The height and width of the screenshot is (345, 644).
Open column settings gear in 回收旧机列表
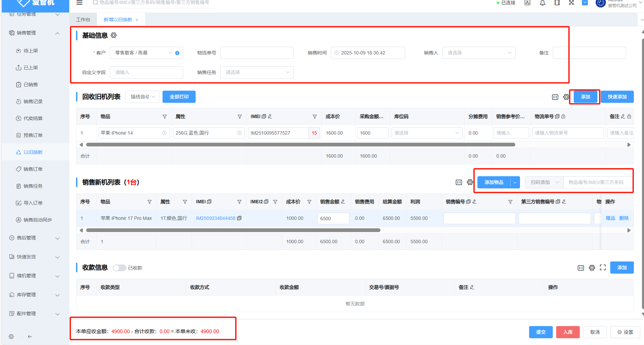coord(566,97)
